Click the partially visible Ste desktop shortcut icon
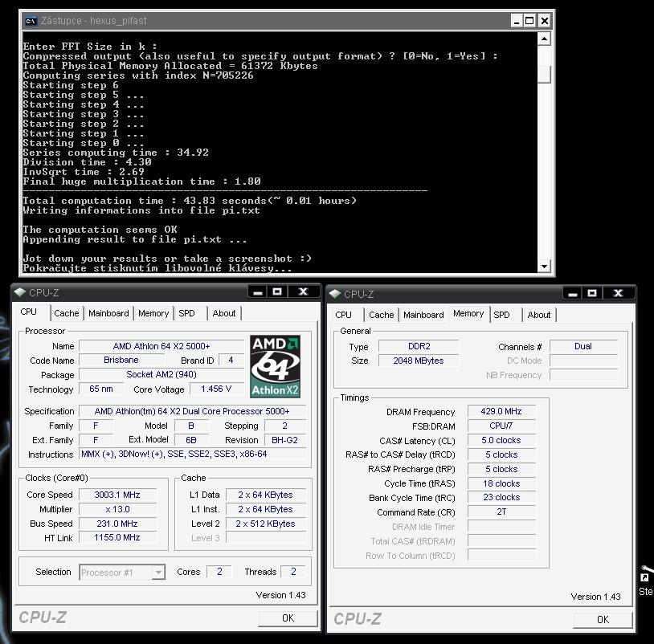Viewport: 654px width, 644px height. (646, 581)
